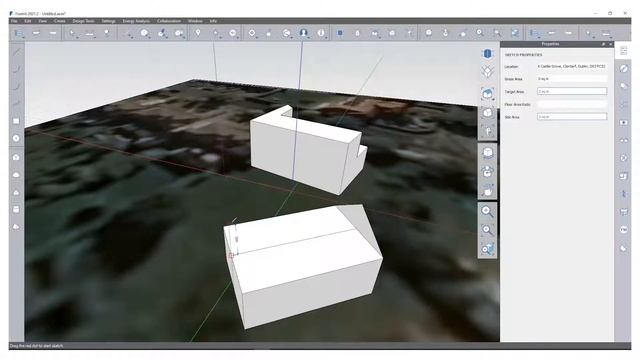The width and height of the screenshot is (640, 360).
Task: Click the status bar hint message
Action: [36, 346]
